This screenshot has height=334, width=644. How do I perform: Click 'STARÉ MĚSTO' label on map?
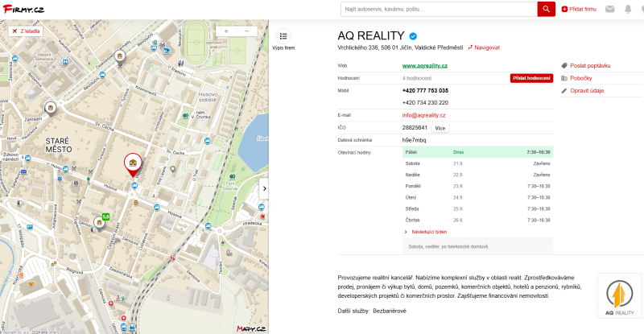coord(58,146)
